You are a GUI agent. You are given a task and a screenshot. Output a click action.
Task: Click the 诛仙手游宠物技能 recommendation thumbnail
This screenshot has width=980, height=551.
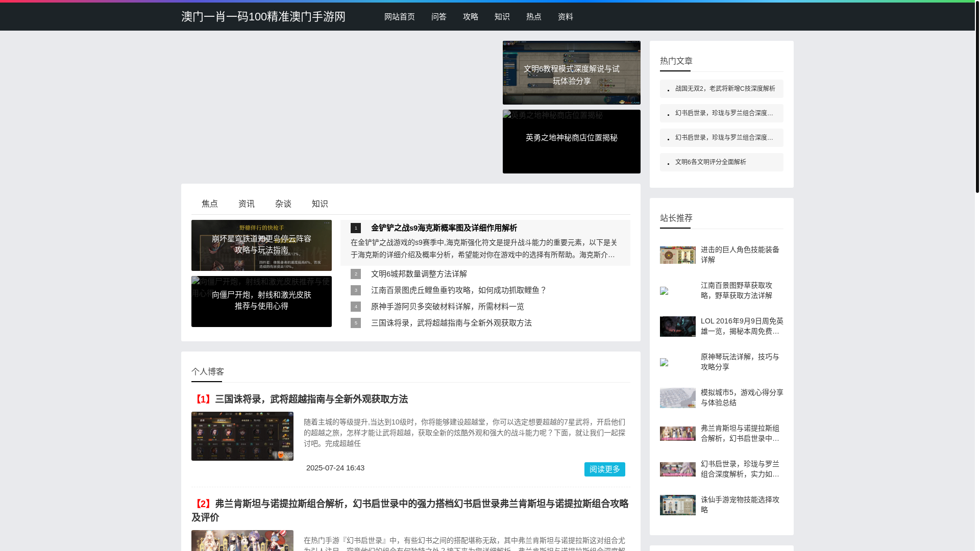point(677,505)
